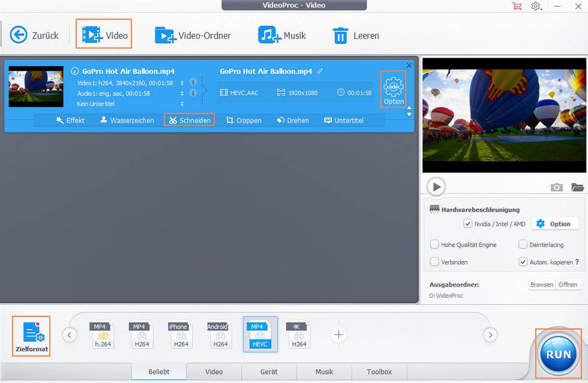
Task: Click output duration 00:01:58
Action: (x=355, y=92)
